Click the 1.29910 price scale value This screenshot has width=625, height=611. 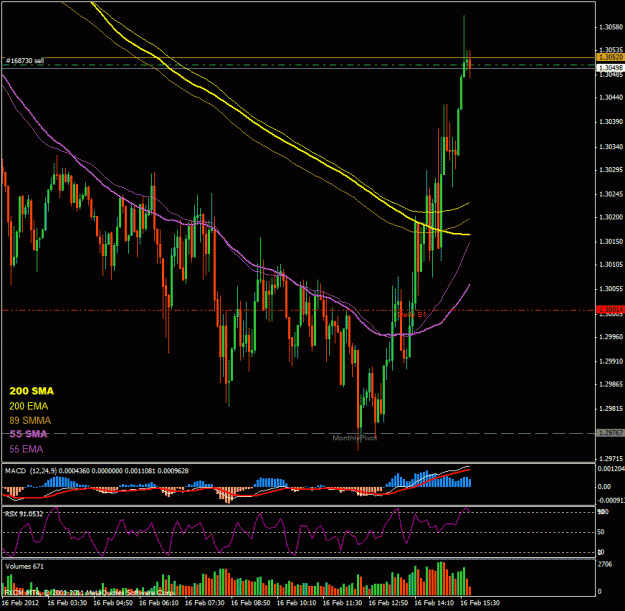tap(611, 361)
